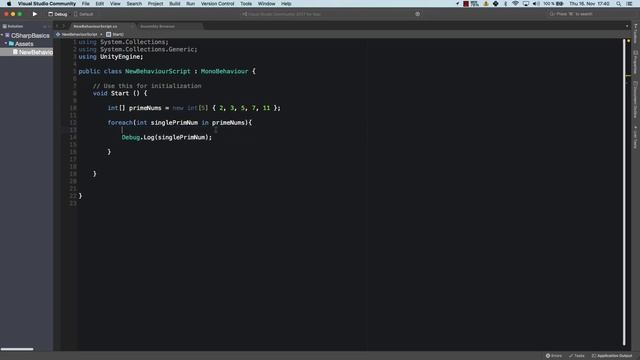Open the Application Output pad
This screenshot has height=360, width=640.
click(612, 356)
